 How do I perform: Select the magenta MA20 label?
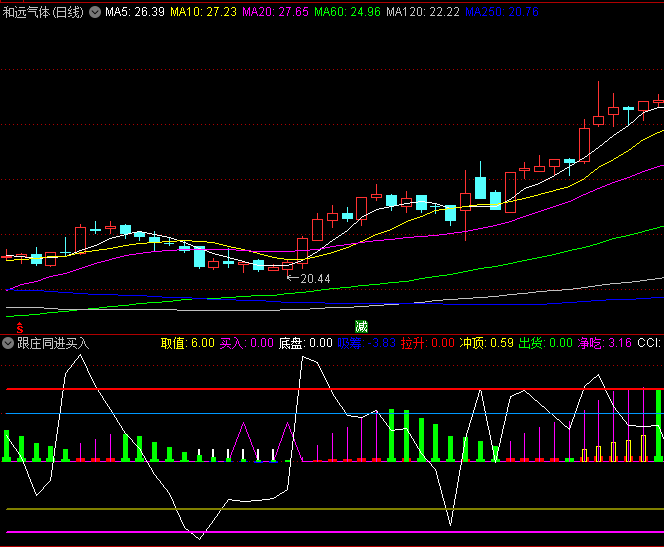pyautogui.click(x=275, y=12)
